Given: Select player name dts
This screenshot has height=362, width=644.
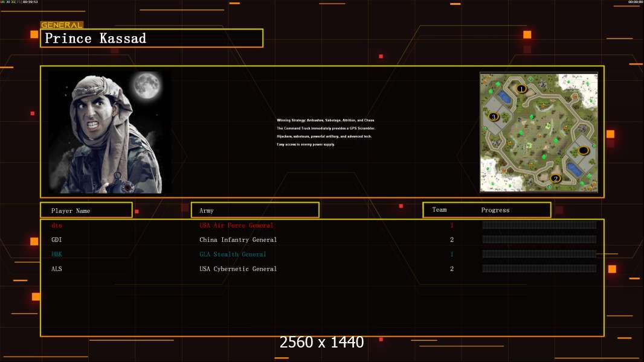Looking at the screenshot, I should pos(57,225).
